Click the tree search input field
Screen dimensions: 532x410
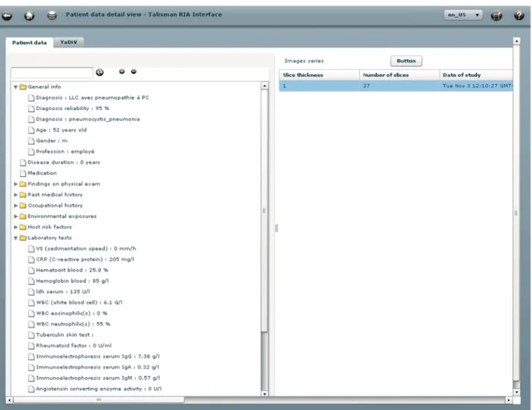(x=52, y=73)
